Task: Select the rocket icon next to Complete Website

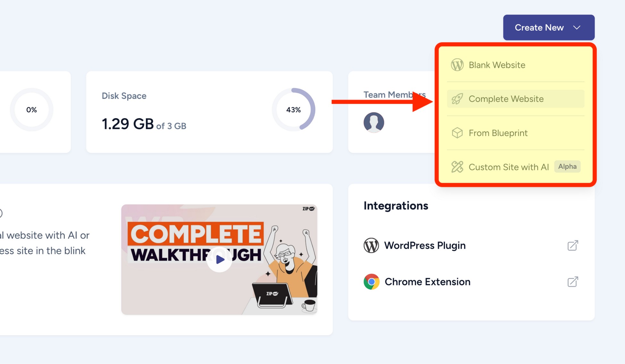Action: pyautogui.click(x=457, y=99)
